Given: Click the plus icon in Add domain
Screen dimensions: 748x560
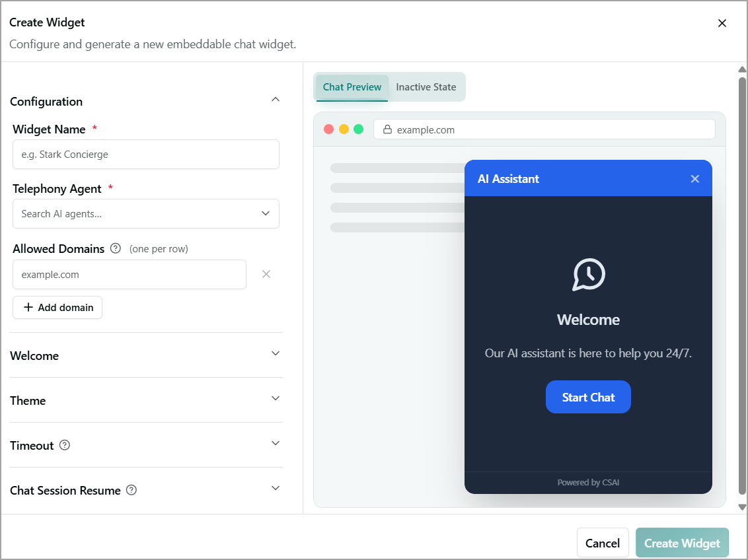Looking at the screenshot, I should (28, 307).
